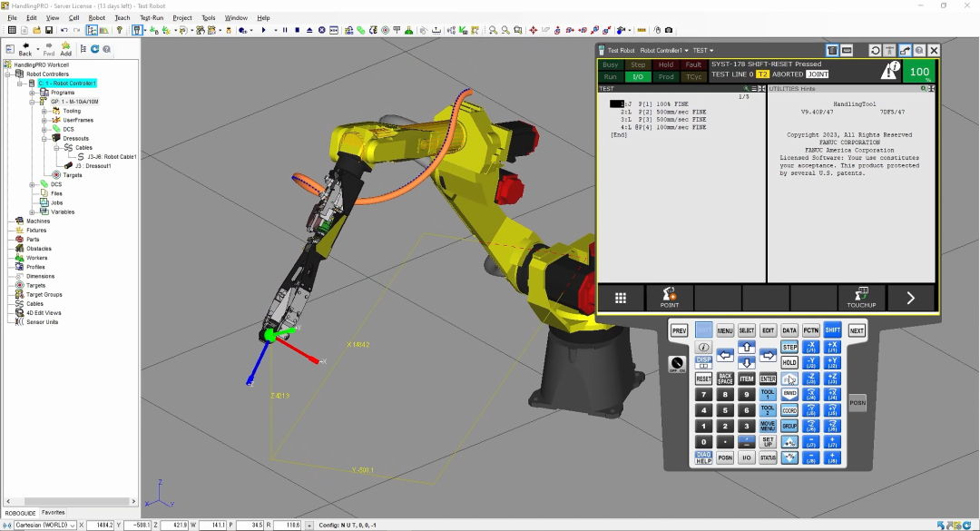The image size is (980, 531).
Task: Click the pendant grid menu softkey
Action: point(621,298)
